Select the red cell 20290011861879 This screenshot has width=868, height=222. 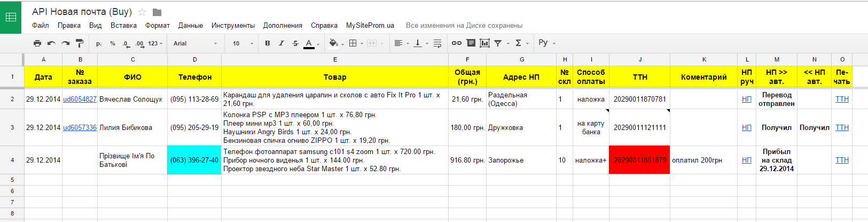pos(639,160)
